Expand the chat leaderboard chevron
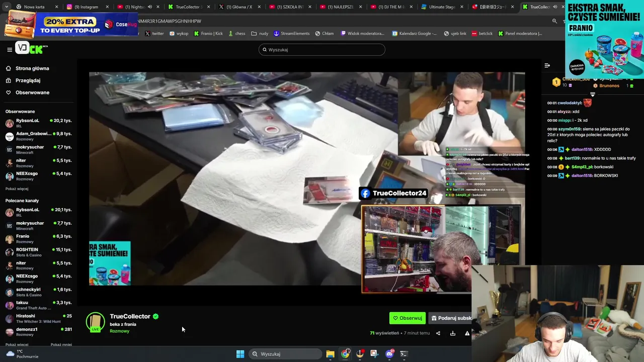The height and width of the screenshot is (362, 644). click(x=592, y=94)
